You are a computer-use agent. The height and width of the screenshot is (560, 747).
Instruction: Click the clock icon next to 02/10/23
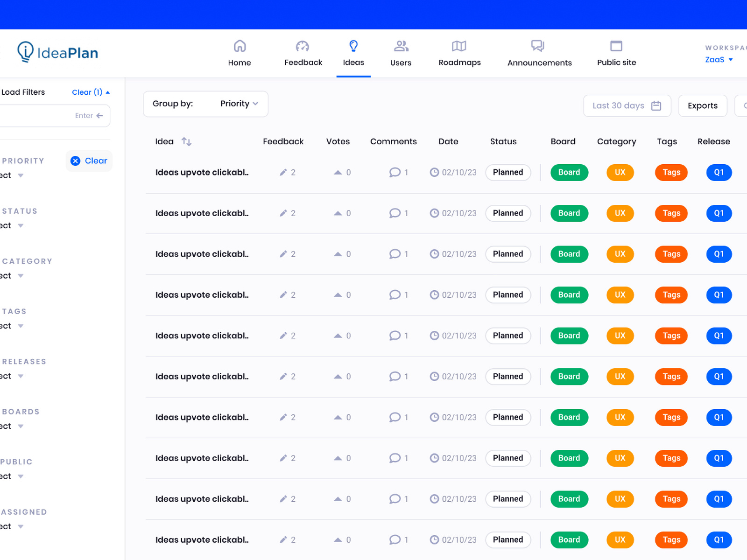click(435, 172)
